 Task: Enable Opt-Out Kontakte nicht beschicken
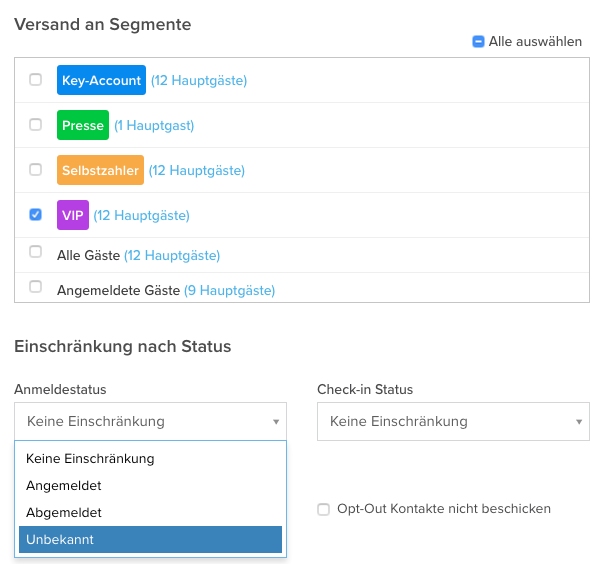coord(323,509)
